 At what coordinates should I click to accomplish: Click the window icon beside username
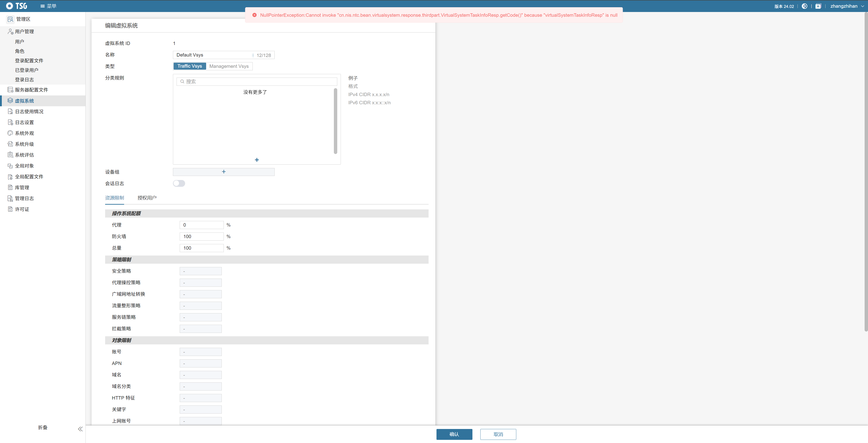click(818, 6)
